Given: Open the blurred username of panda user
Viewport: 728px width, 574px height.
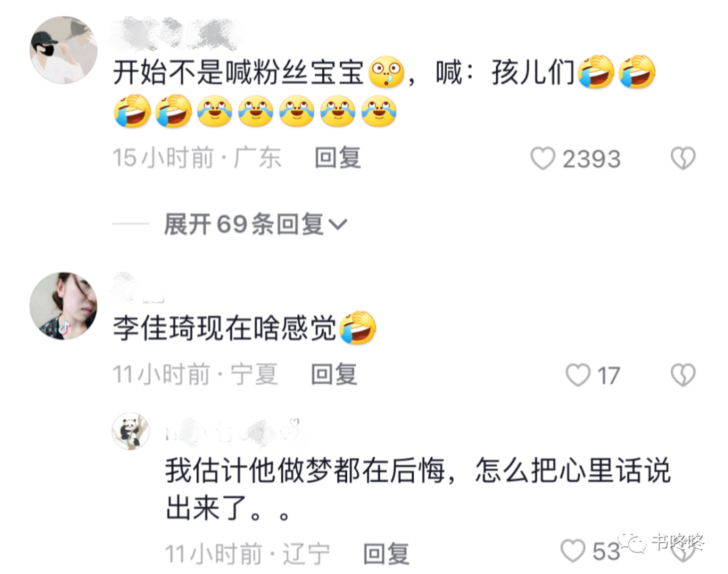Looking at the screenshot, I should 232,430.
